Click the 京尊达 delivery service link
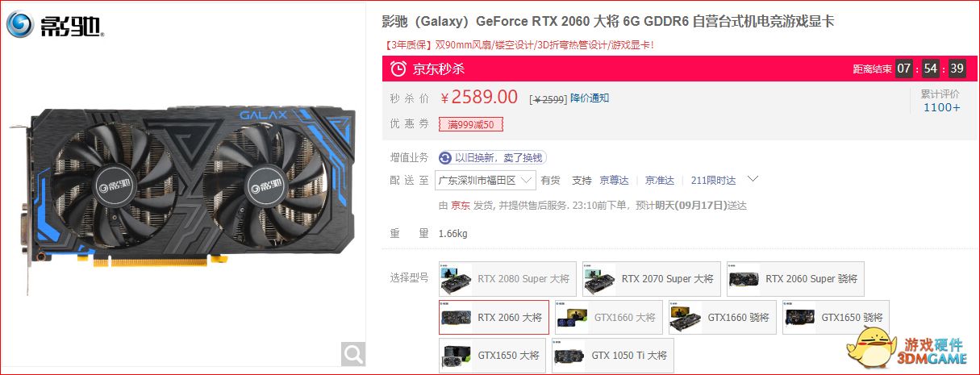This screenshot has width=980, height=375. point(614,181)
